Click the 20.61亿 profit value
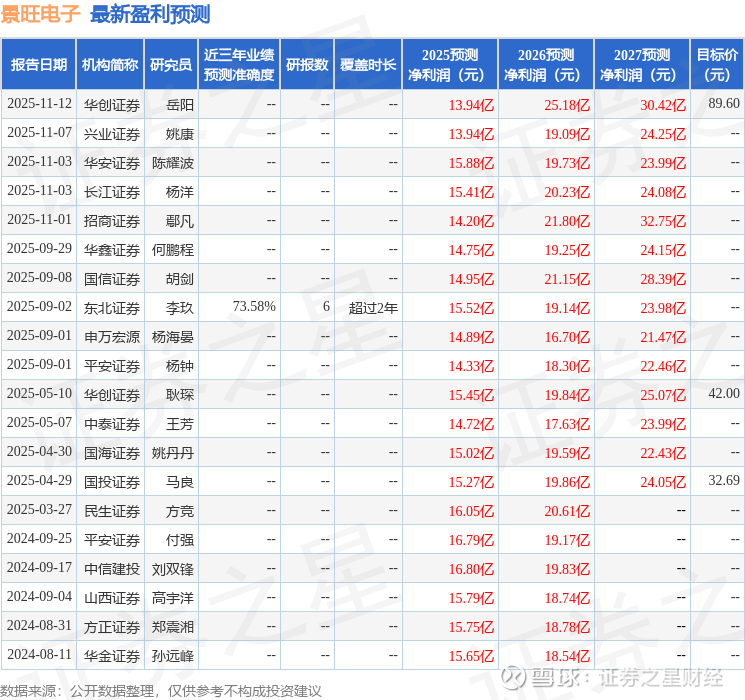 click(x=567, y=511)
